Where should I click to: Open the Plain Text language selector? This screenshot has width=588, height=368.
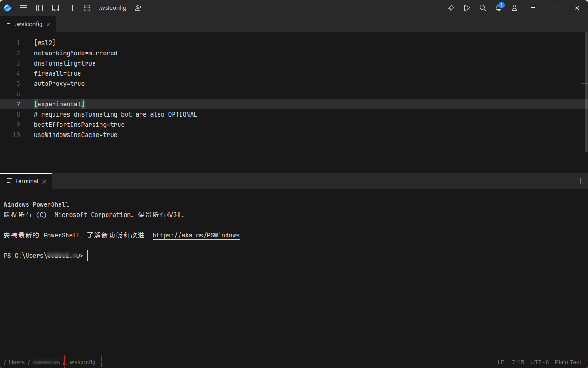[568, 362]
